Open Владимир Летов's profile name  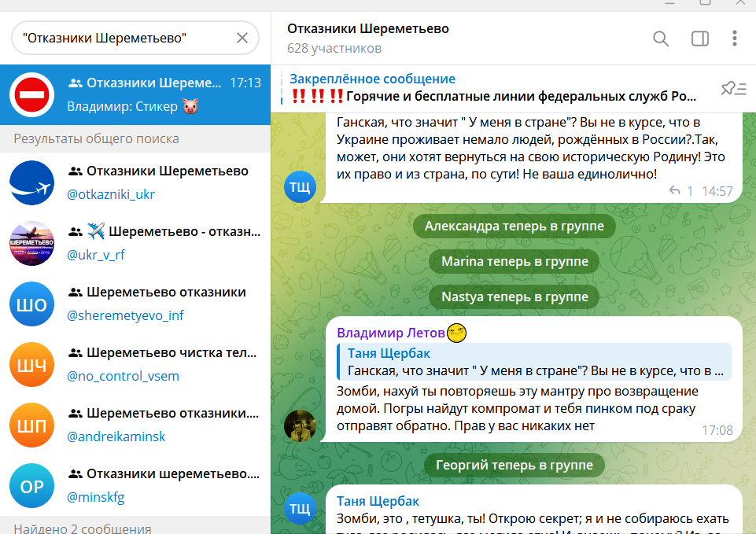[x=390, y=333]
